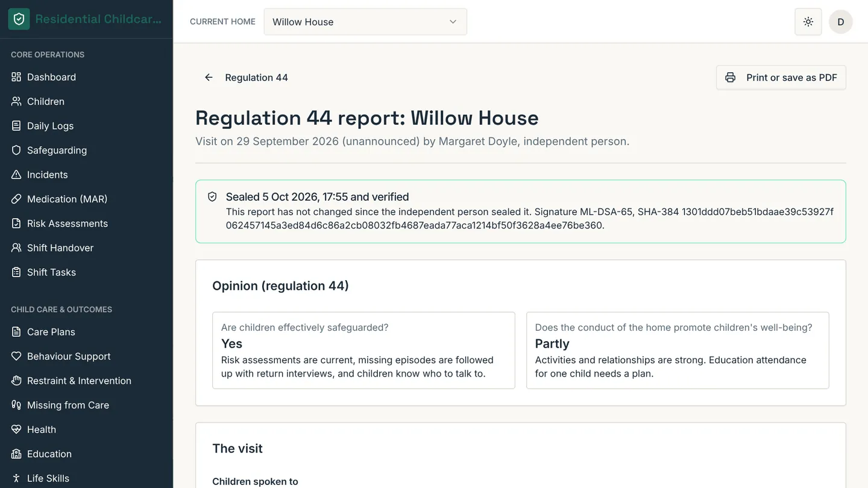Open the user avatar D
The width and height of the screenshot is (868, 488).
(840, 22)
